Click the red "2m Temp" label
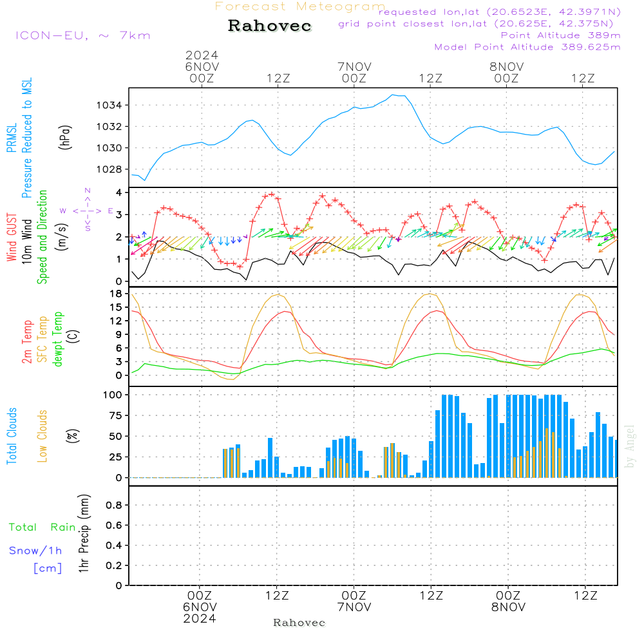This screenshot has width=644, height=644. [26, 342]
